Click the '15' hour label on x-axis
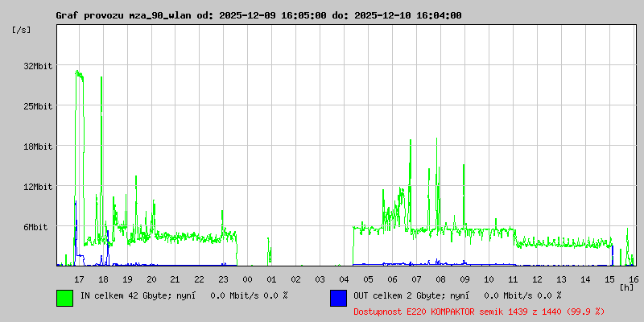Screen dimensions: 644x322 click(x=609, y=279)
